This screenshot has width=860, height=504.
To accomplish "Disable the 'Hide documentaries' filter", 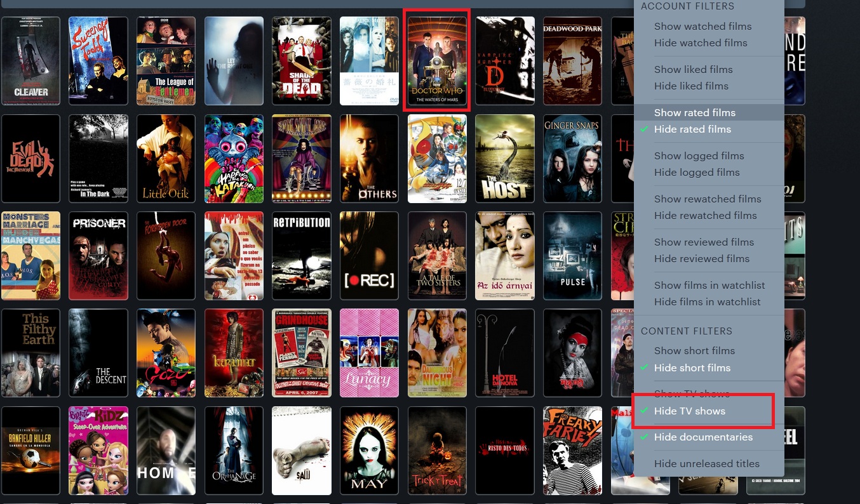I will point(703,437).
